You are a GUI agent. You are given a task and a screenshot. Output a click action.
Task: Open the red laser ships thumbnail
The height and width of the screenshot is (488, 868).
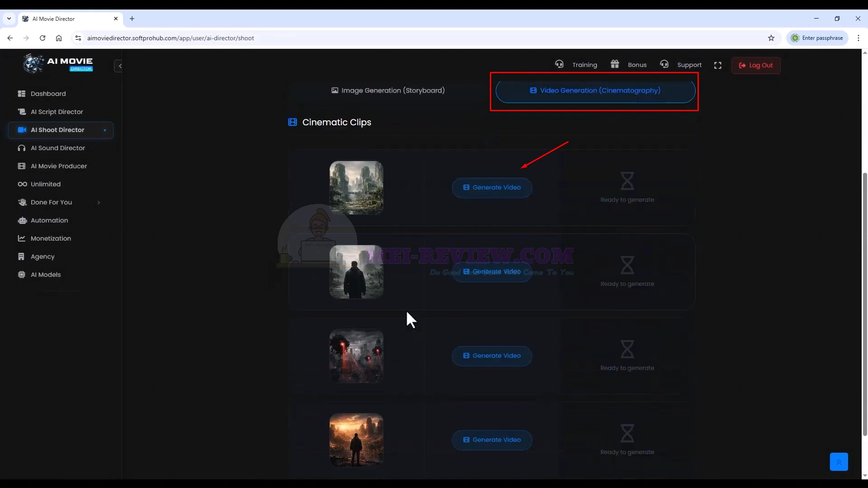[356, 355]
